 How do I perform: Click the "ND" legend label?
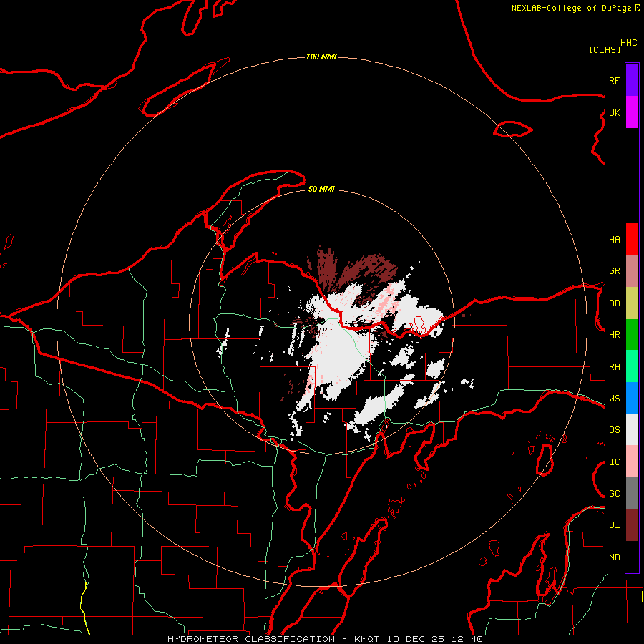pyautogui.click(x=614, y=557)
